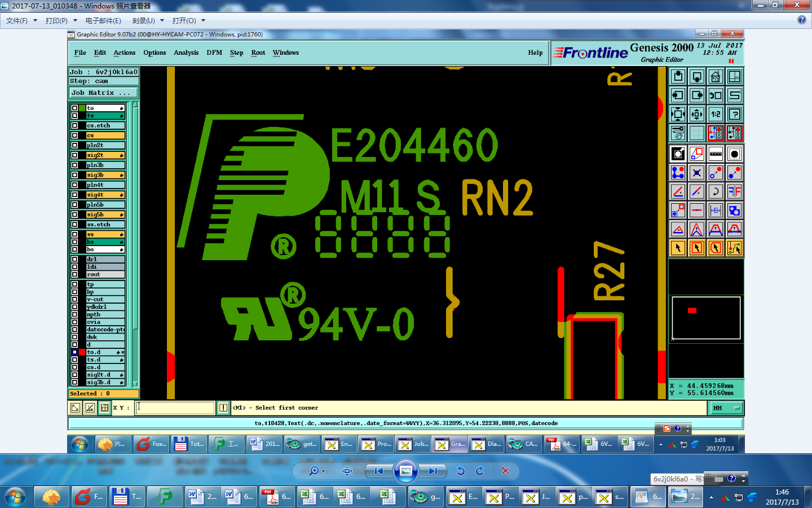
Task: Click the pan up view icon
Action: pos(678,76)
